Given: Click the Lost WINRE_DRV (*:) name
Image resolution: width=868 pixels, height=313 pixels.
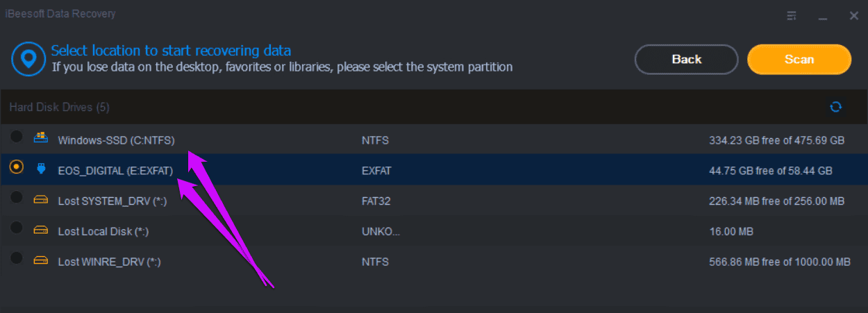Looking at the screenshot, I should pos(110,262).
